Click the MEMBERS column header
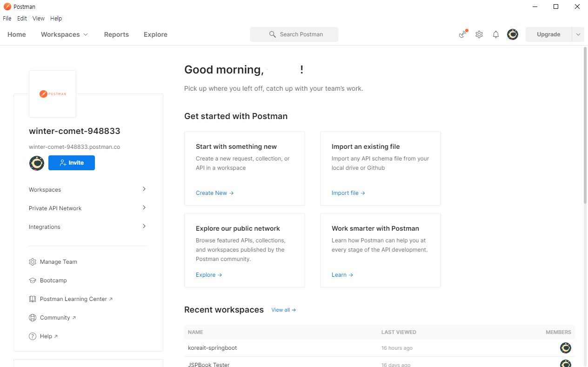588x367 pixels. 558,332
